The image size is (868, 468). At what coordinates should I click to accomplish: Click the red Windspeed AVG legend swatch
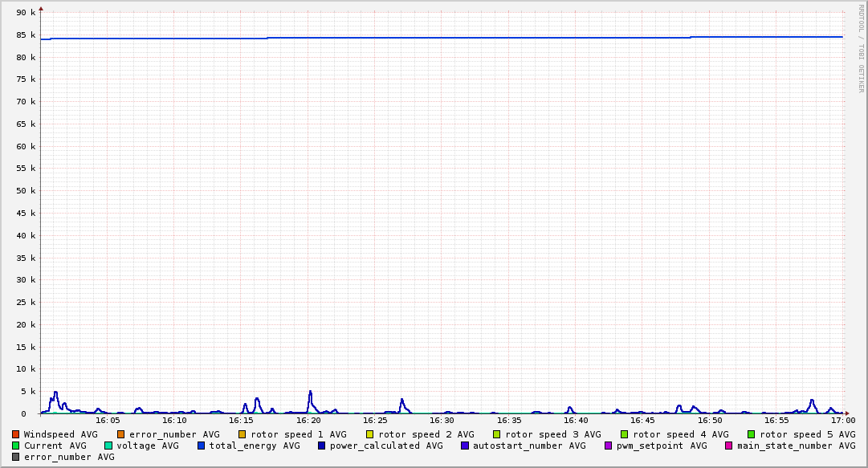tap(16, 434)
